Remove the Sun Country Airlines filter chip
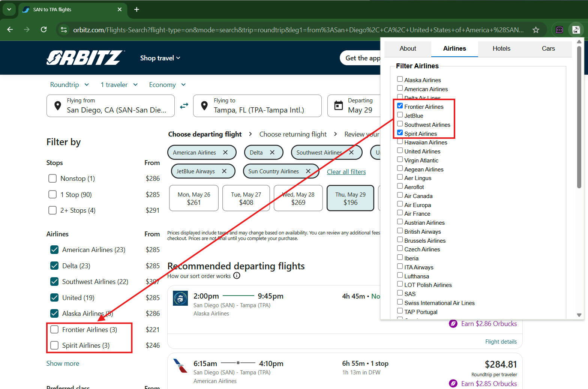Screen dimensions: 588x389 pos(308,171)
